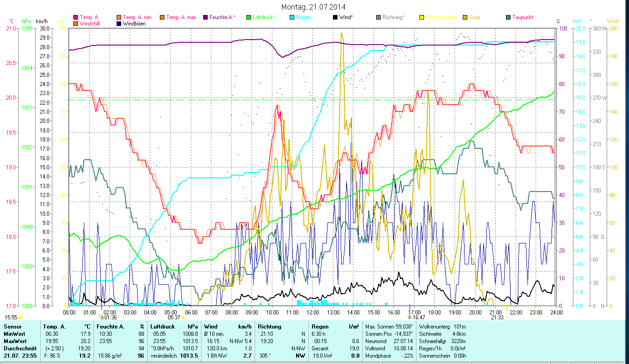Click the black Wind* legend swatch

335,18
